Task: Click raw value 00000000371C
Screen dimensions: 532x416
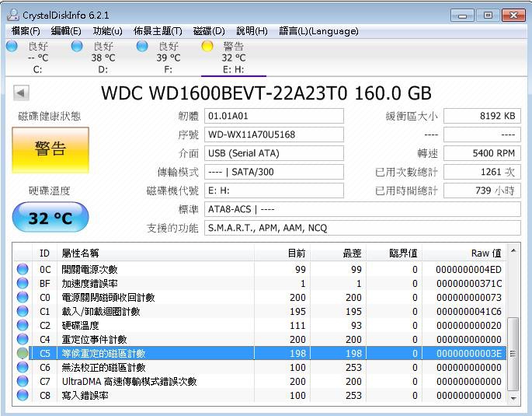Action: click(469, 283)
